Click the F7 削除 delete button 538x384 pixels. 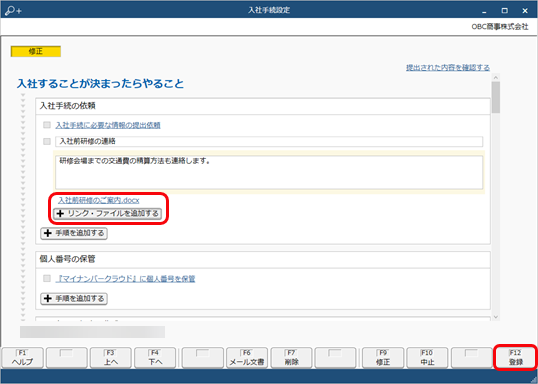coord(291,358)
